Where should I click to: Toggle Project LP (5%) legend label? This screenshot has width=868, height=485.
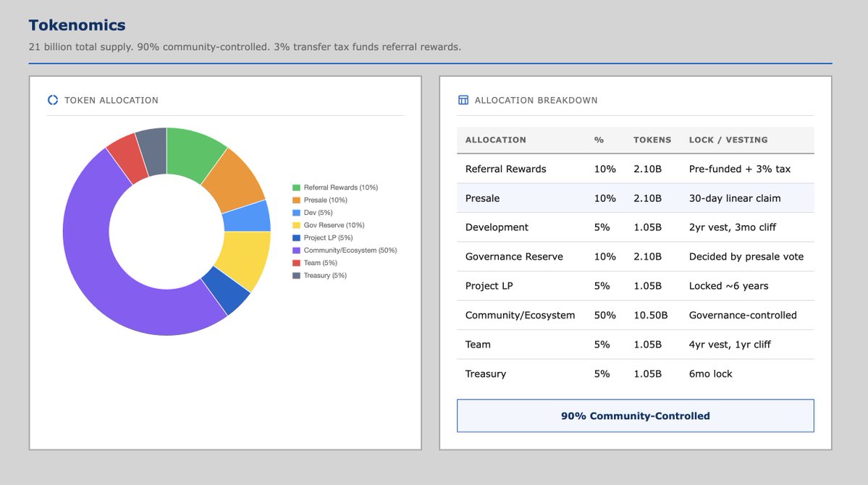[x=328, y=238]
